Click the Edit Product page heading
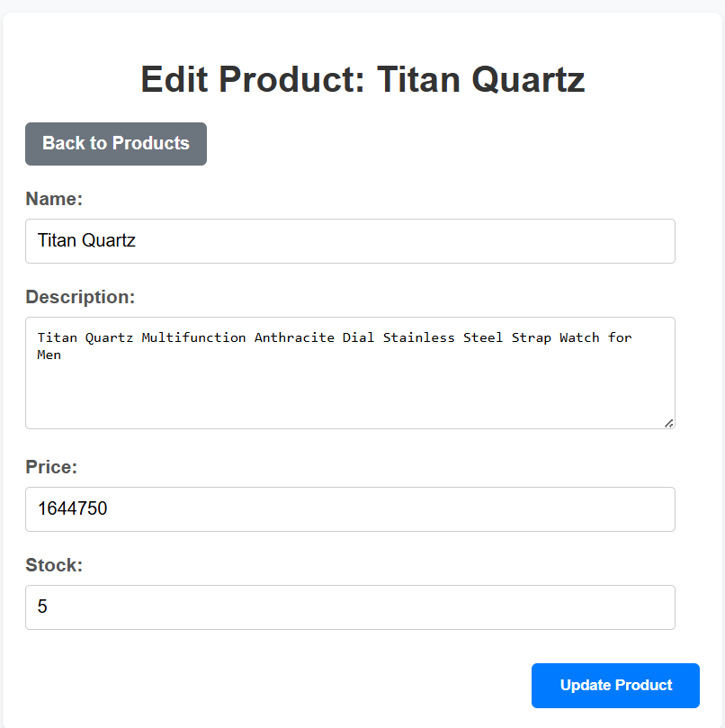 coord(362,79)
